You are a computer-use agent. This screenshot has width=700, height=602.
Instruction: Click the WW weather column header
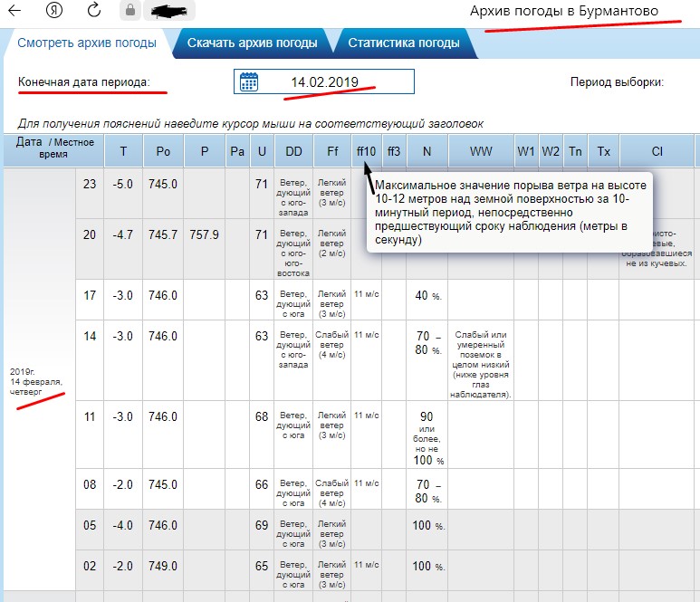click(x=481, y=151)
